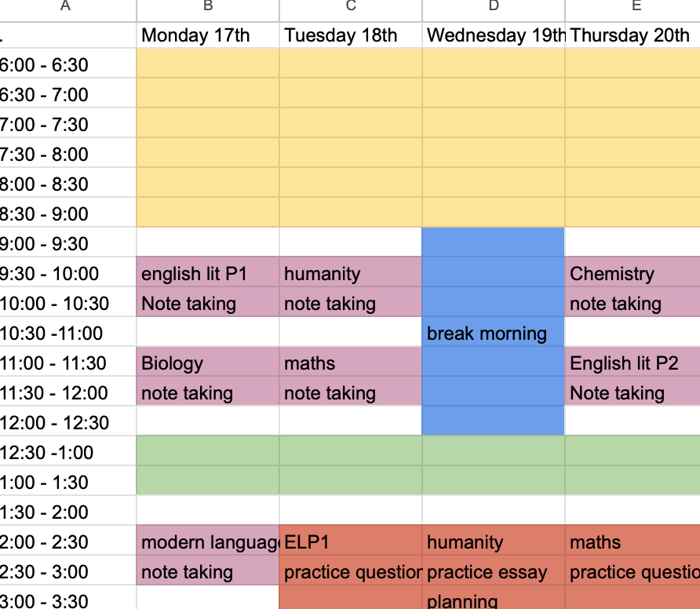Click the Monday 17th cell
Viewport: 700px width, 609px height.
[x=208, y=35]
